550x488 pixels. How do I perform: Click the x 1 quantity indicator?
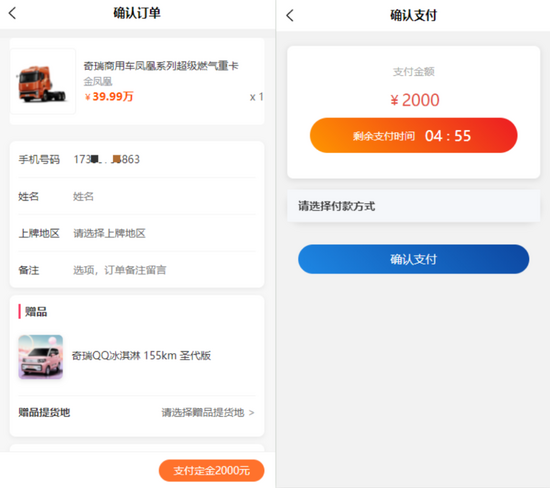tap(256, 97)
